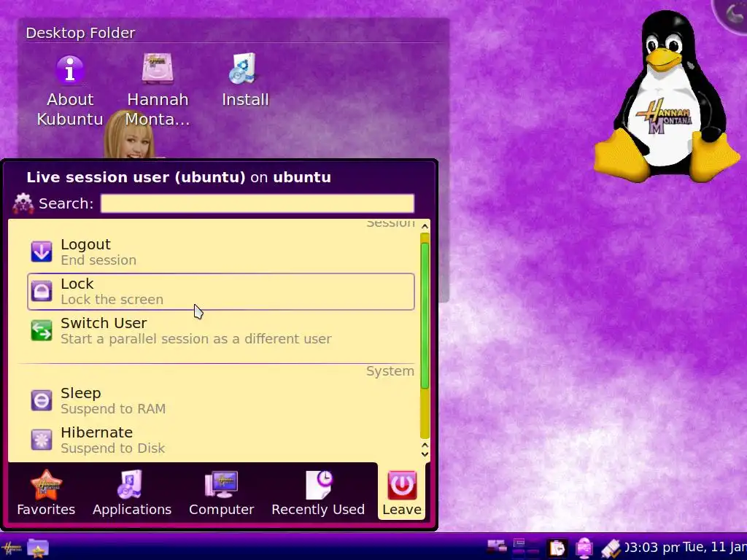This screenshot has height=560, width=747.
Task: Click the up arrow of the menu scrollbar
Action: 425,227
